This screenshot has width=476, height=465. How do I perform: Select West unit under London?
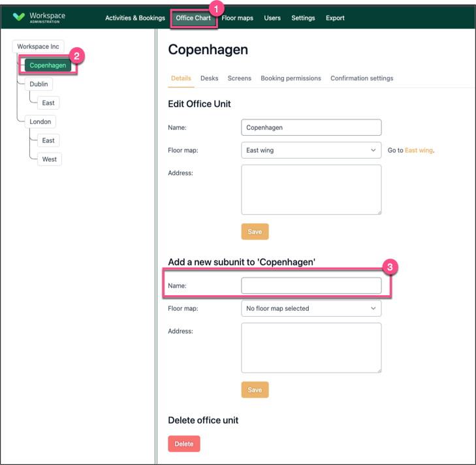point(50,159)
